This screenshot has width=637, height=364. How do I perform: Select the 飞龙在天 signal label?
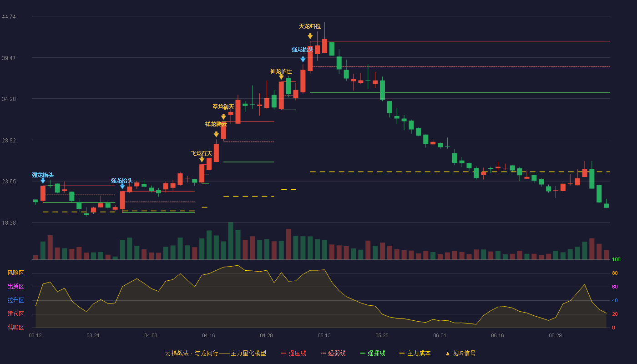202,154
